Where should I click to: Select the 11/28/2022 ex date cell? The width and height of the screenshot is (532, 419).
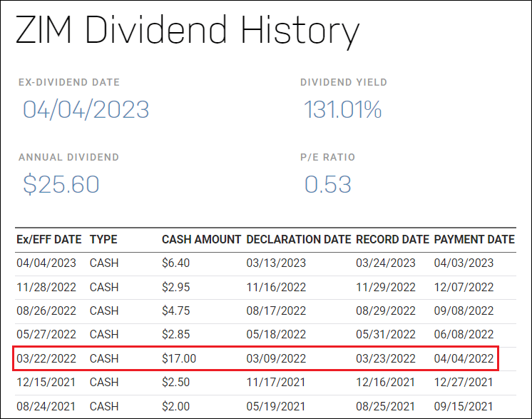tap(46, 287)
